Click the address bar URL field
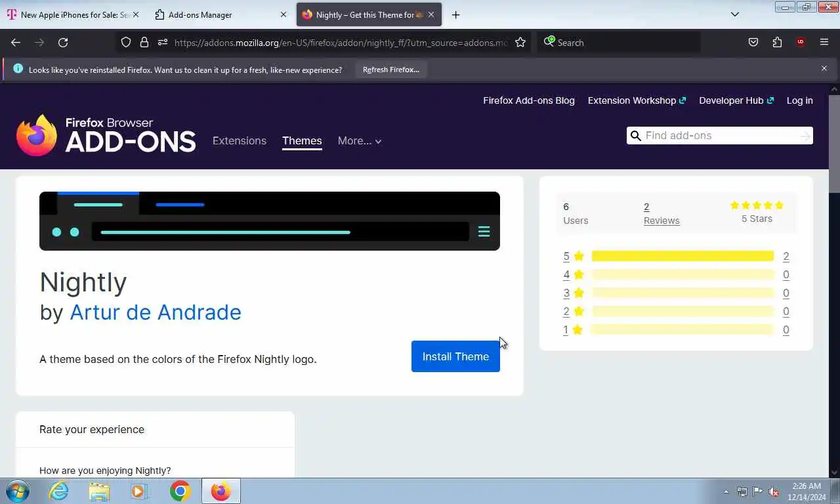840x504 pixels. coord(341,43)
